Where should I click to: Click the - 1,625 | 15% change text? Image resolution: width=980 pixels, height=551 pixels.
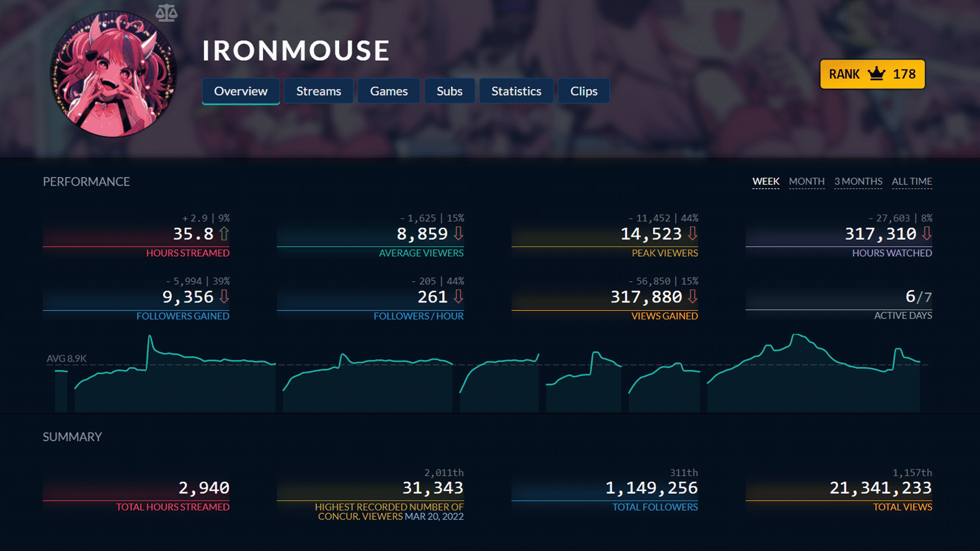click(432, 218)
